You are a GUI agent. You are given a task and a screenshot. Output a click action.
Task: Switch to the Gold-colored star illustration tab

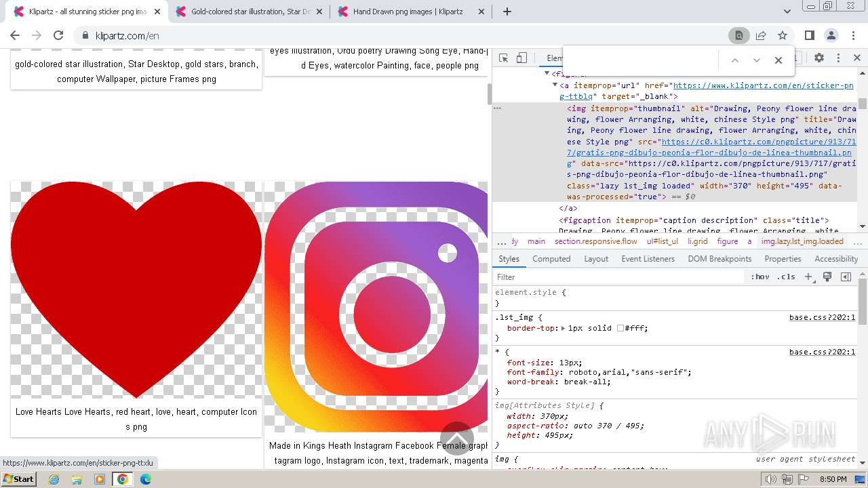(x=250, y=12)
